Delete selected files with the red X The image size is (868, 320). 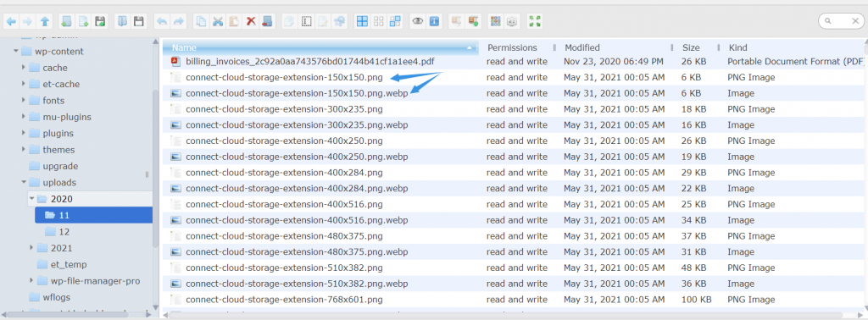coord(251,21)
